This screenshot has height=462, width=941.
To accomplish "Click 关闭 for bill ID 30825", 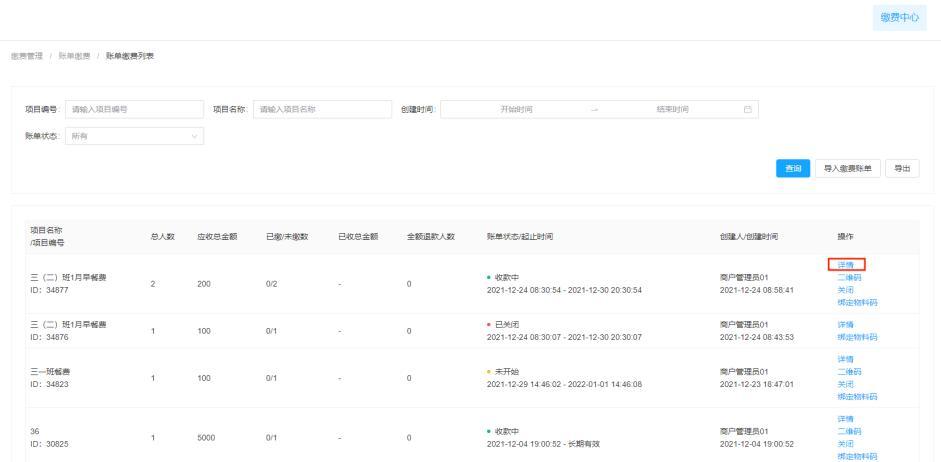I will click(x=846, y=444).
